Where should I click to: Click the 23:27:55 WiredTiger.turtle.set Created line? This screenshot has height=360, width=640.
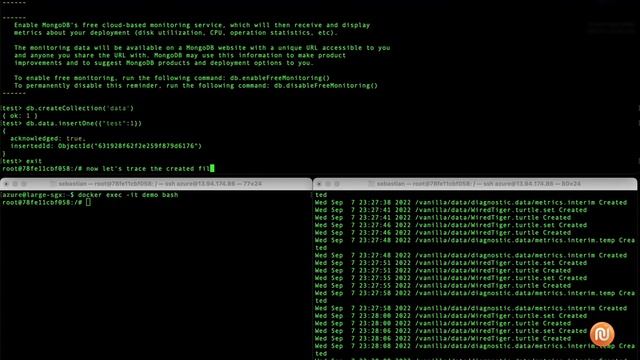tap(451, 278)
